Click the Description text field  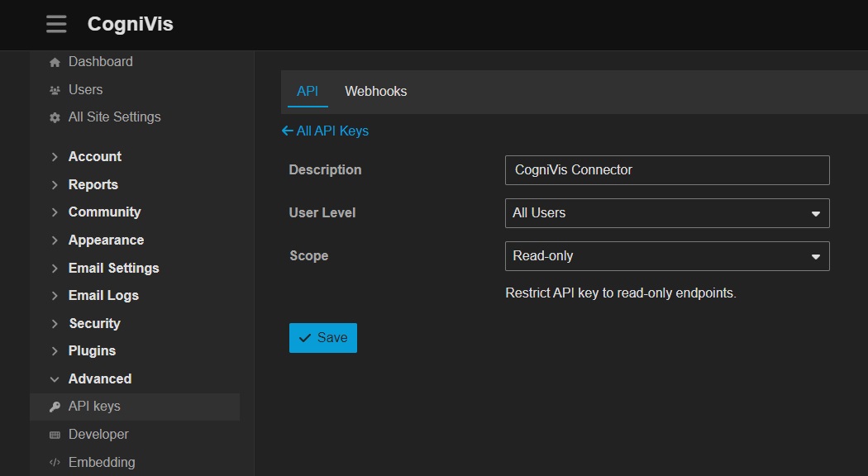coord(666,170)
